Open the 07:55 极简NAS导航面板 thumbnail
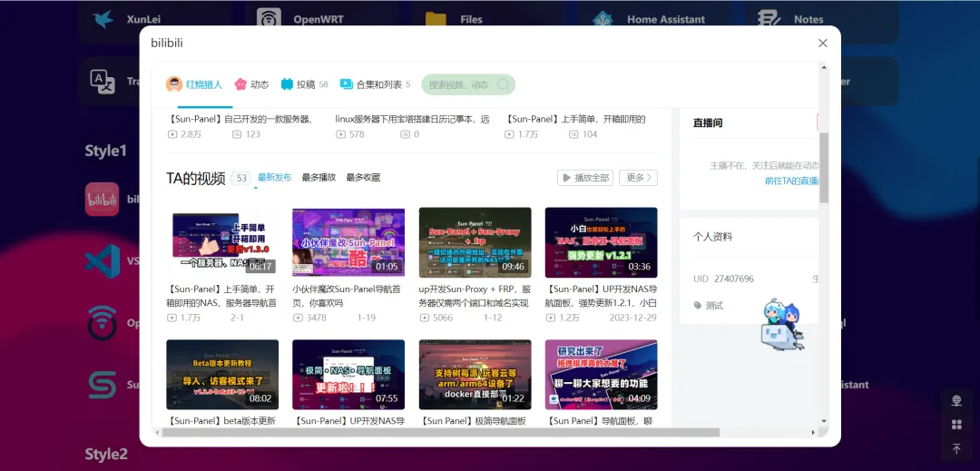The width and height of the screenshot is (980, 471). point(348,375)
